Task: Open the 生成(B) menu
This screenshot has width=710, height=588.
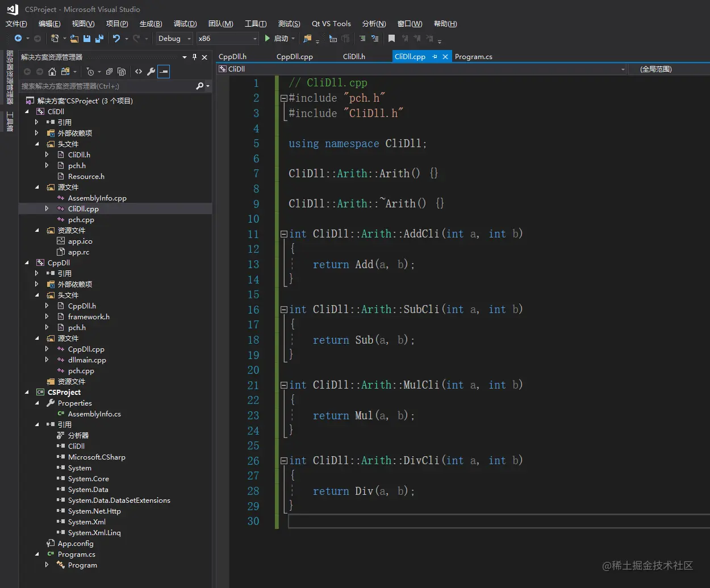Action: 151,24
